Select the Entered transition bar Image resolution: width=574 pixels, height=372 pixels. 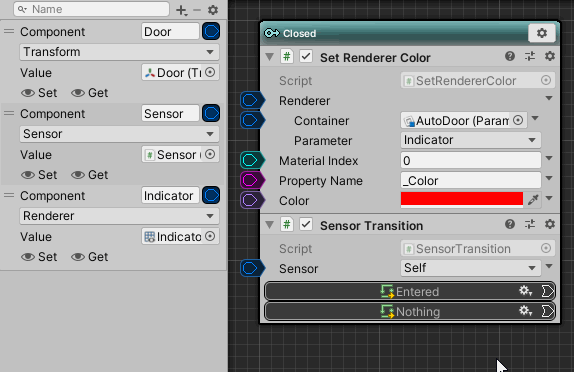click(410, 291)
